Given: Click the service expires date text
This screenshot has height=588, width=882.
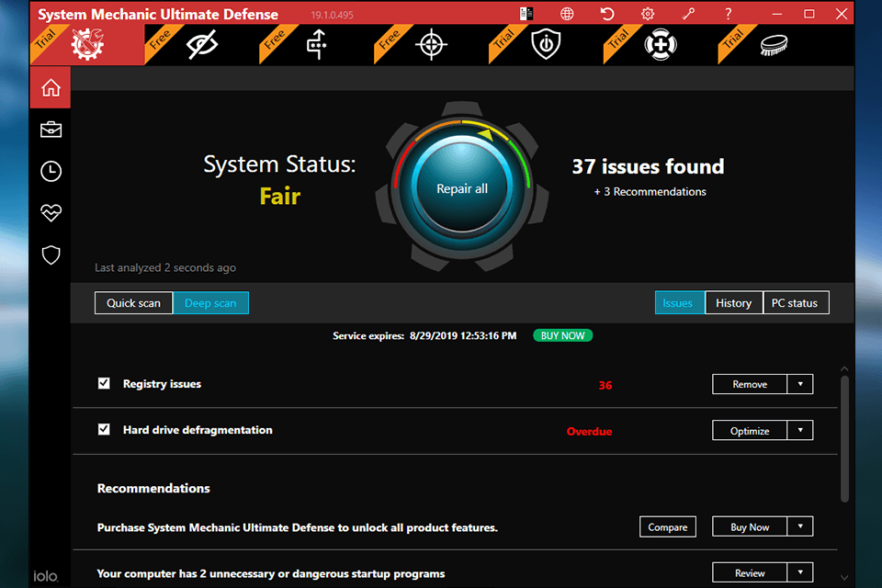Looking at the screenshot, I should 463,336.
